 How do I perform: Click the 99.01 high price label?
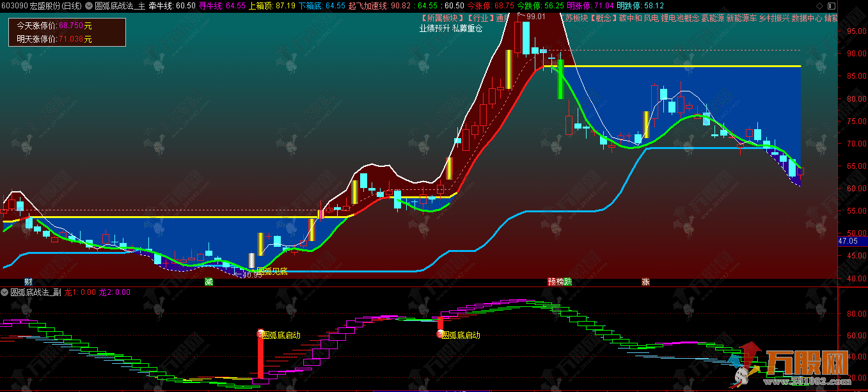535,16
